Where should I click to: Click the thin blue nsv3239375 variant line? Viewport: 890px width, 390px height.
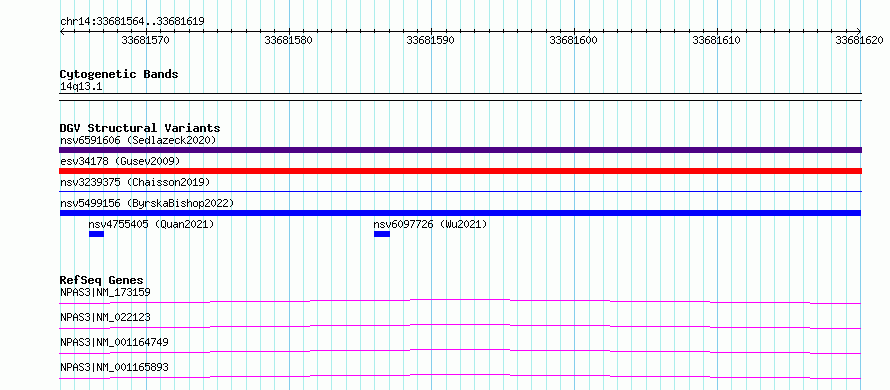tap(460, 191)
